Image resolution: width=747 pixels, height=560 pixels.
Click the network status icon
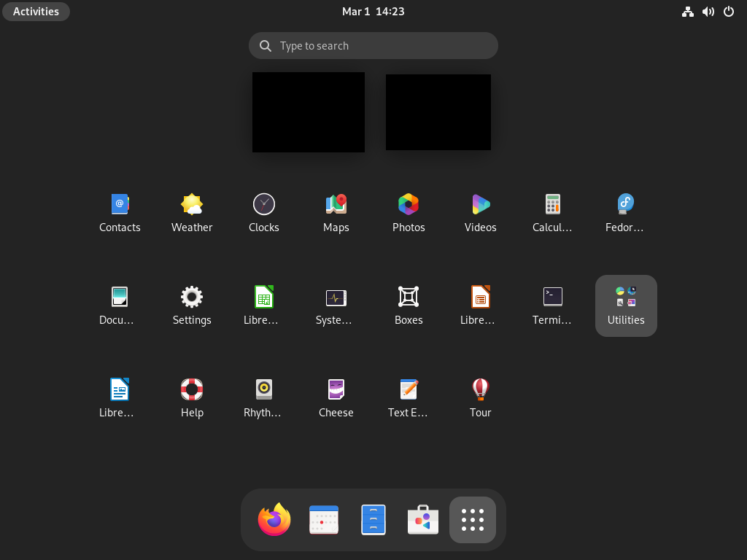click(x=687, y=12)
